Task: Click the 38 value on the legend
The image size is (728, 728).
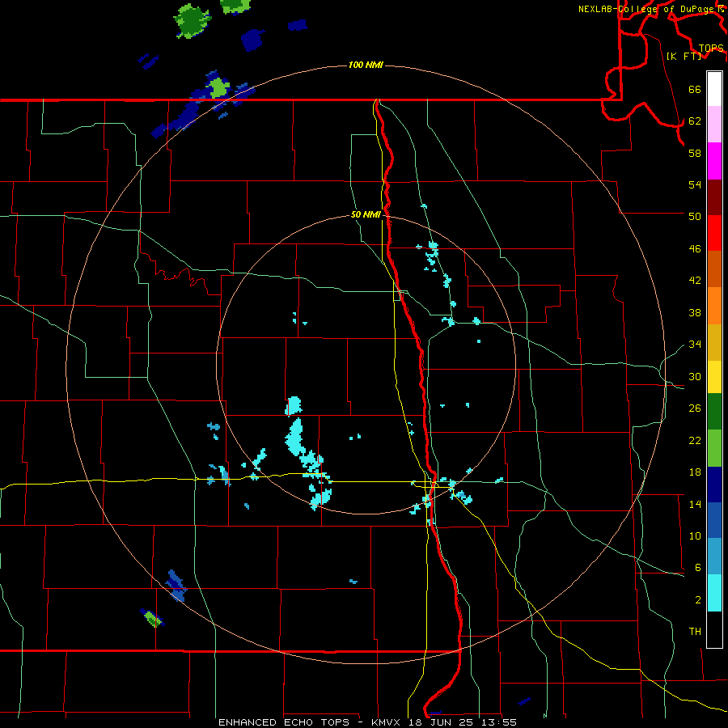Action: 695,312
